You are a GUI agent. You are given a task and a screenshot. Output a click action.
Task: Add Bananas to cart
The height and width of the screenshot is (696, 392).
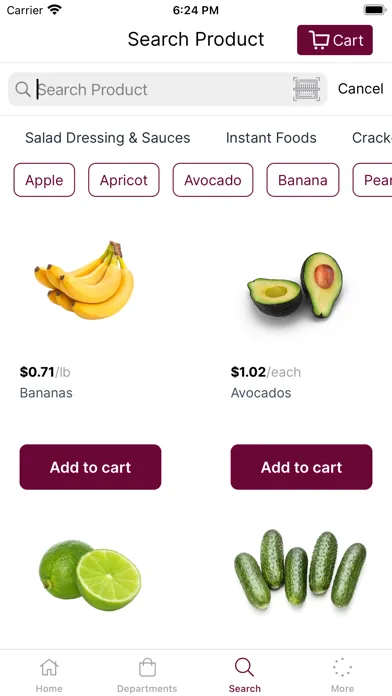tap(91, 467)
